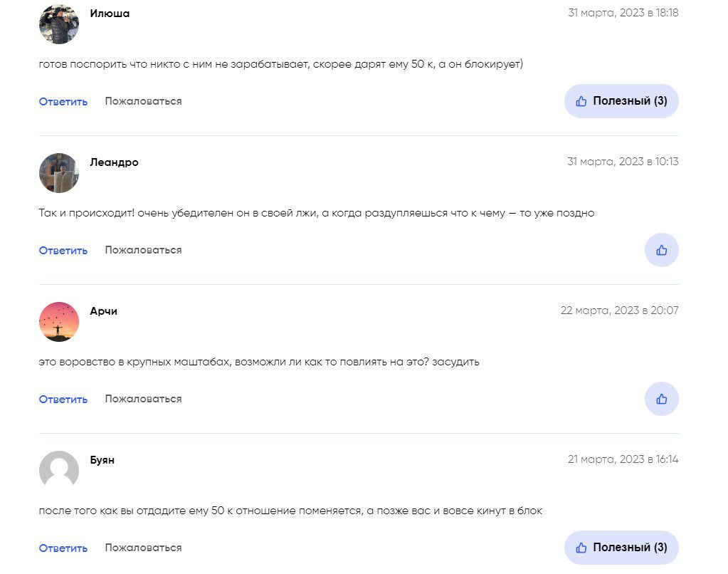
Task: Click the username Илюша
Action: (110, 14)
